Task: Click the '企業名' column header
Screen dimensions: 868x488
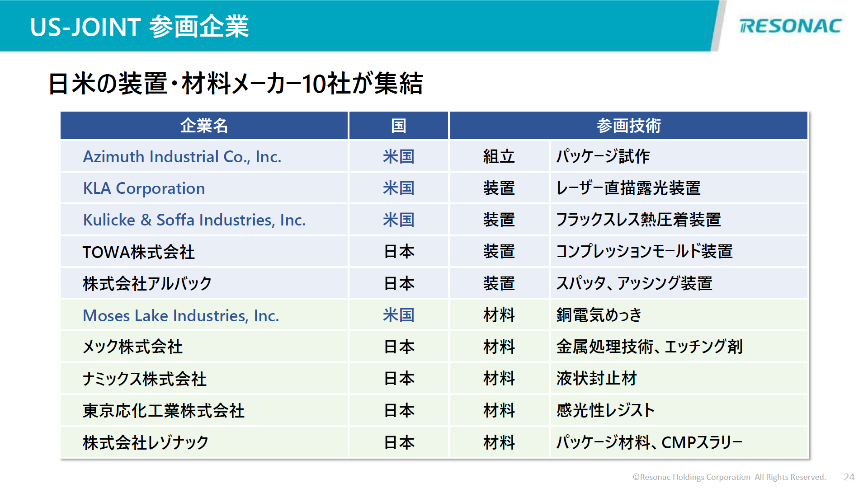Action: pos(204,126)
